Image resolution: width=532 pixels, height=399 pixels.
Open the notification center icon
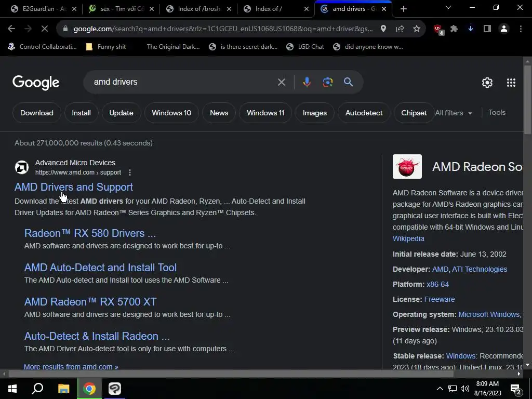pos(516,389)
